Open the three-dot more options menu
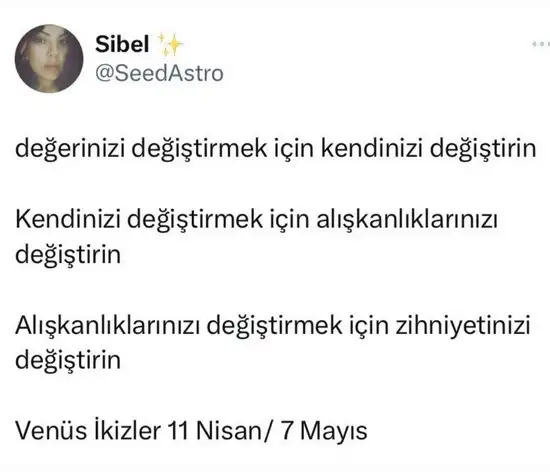Screen dimensions: 550x472 click(541, 44)
